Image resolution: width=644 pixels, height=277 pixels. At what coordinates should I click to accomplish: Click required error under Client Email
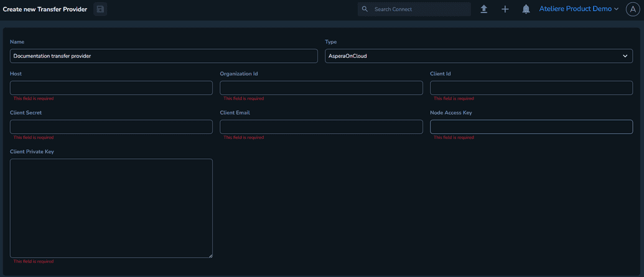click(243, 138)
